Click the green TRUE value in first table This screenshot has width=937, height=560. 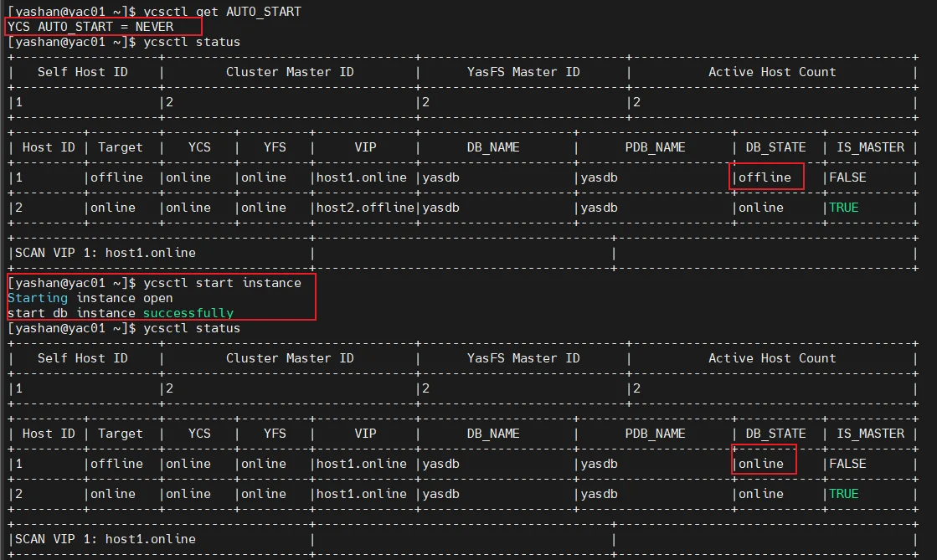843,208
